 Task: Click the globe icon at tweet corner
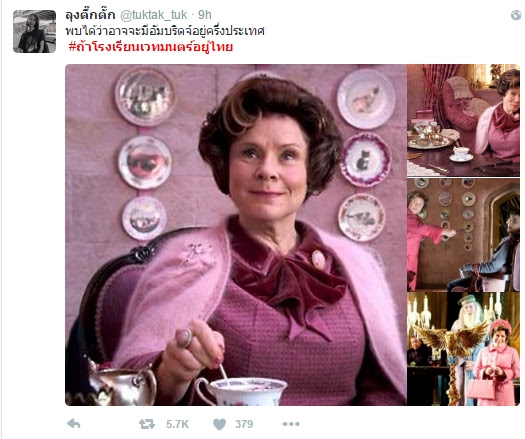pyautogui.click(x=516, y=15)
